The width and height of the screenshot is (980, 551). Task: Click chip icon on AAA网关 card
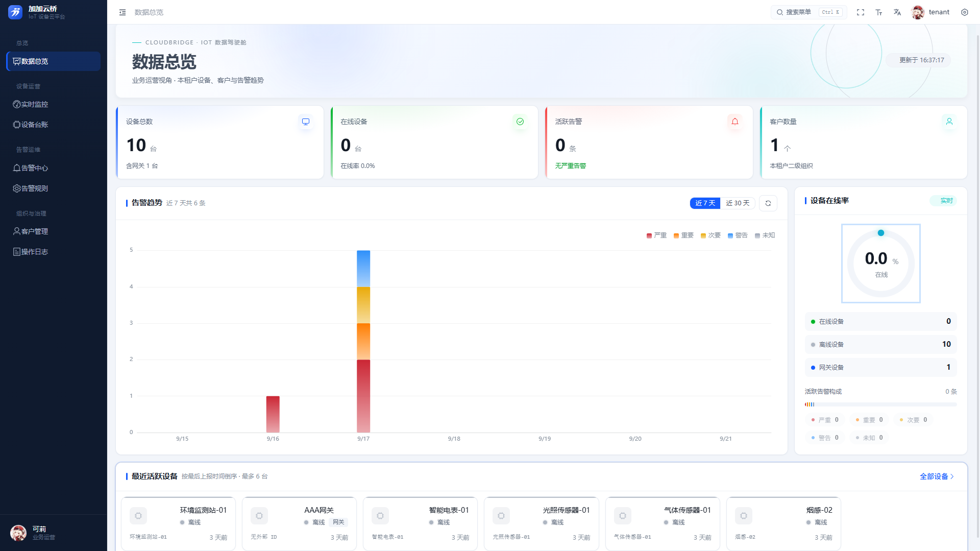[259, 516]
